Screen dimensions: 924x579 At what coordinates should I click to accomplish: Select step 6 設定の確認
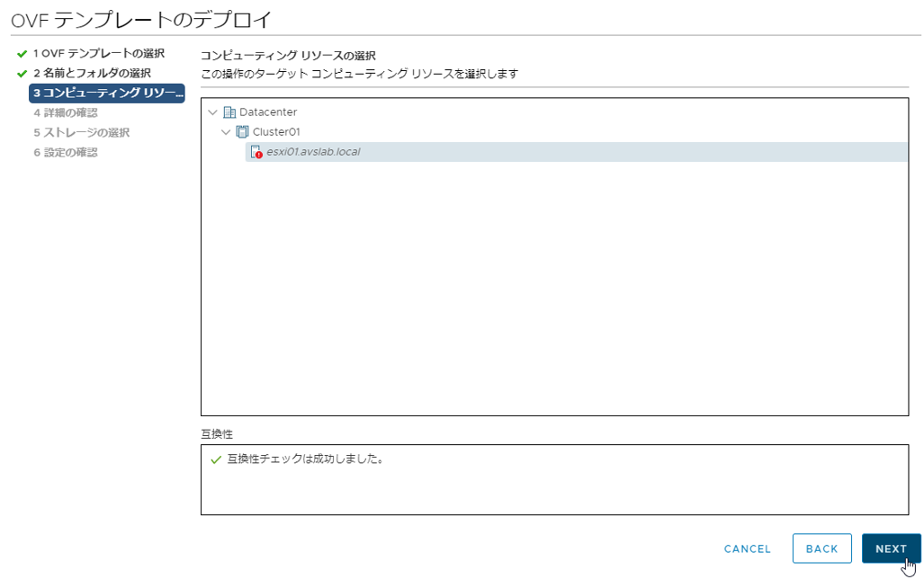tap(66, 153)
